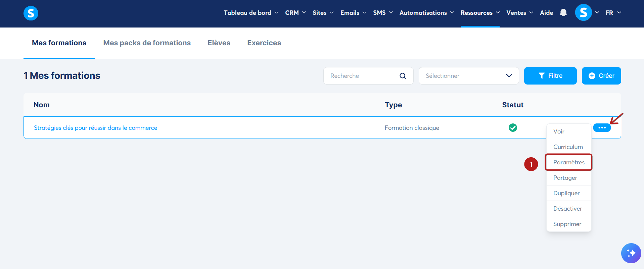Open the Stratégies clés pour réussir link
The image size is (644, 269).
[x=96, y=128]
